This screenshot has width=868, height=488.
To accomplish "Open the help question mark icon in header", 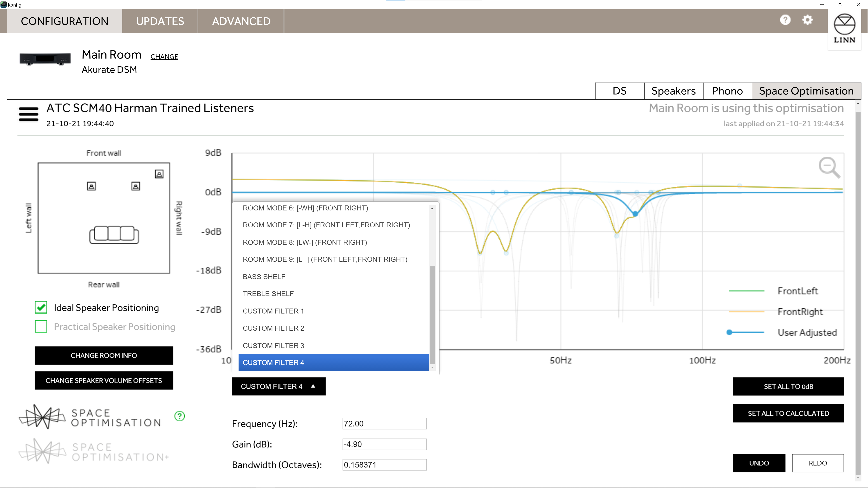I will [x=785, y=20].
